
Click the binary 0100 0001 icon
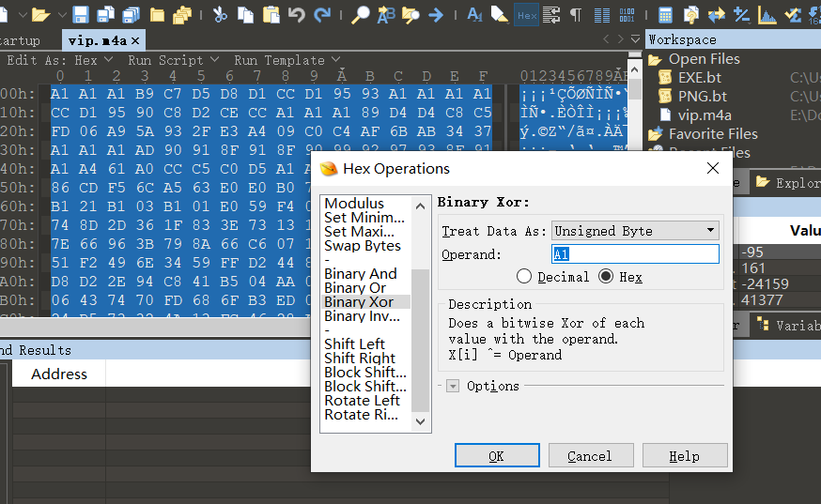coord(627,15)
